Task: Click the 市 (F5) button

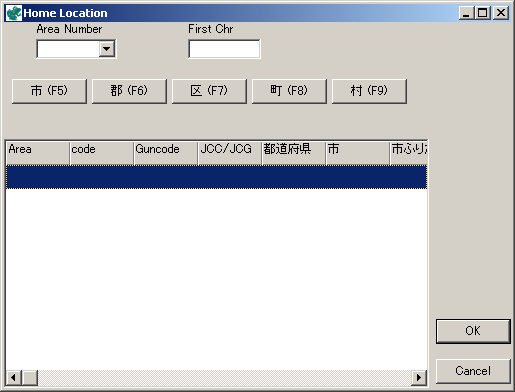Action: point(49,91)
